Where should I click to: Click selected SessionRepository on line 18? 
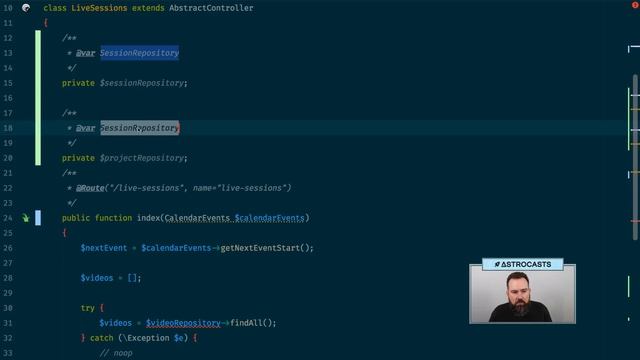(140, 128)
